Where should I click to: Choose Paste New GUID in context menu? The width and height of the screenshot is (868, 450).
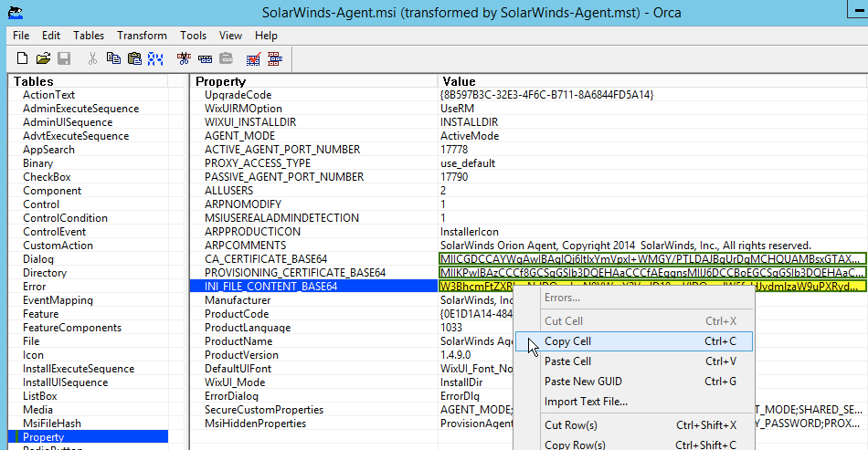tap(634, 382)
